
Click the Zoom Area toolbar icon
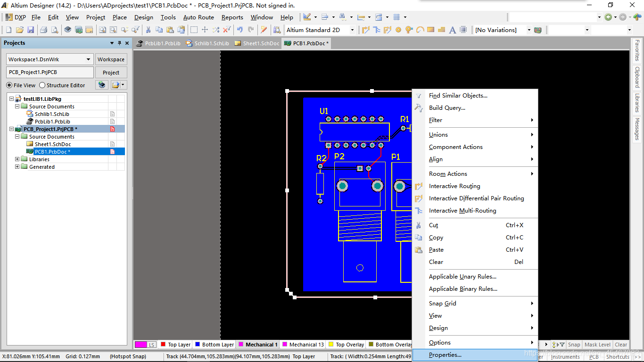[114, 30]
